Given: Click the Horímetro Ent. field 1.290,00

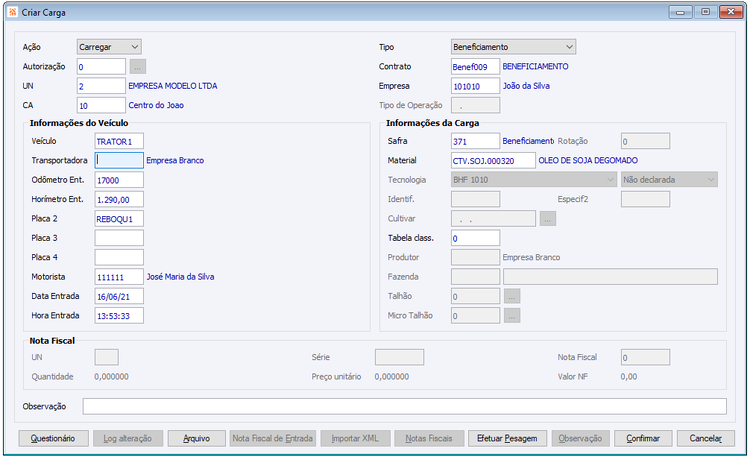Looking at the screenshot, I should coord(119,200).
